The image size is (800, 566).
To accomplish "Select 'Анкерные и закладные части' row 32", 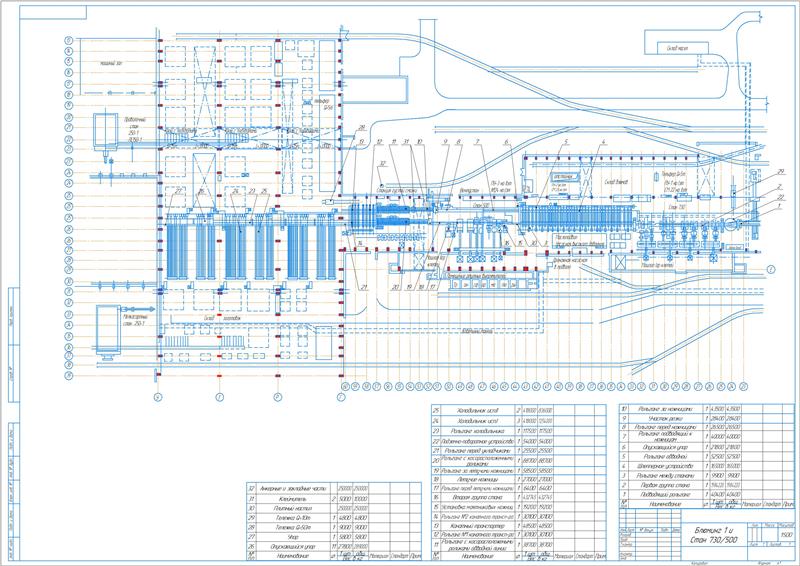I will [292, 489].
